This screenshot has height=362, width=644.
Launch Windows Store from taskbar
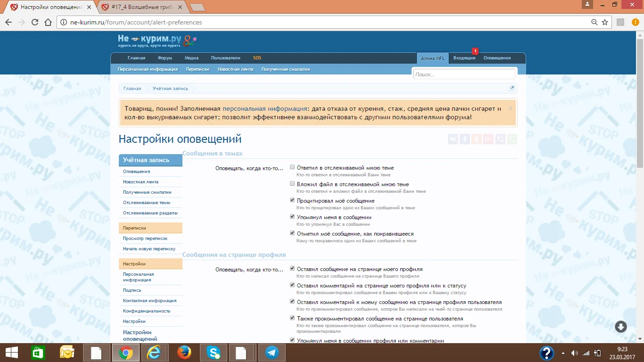click(x=38, y=353)
